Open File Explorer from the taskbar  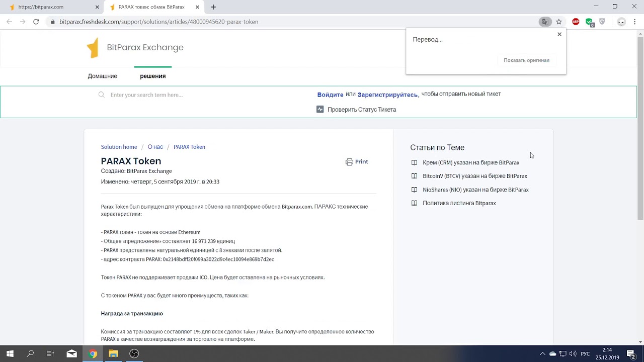113,353
